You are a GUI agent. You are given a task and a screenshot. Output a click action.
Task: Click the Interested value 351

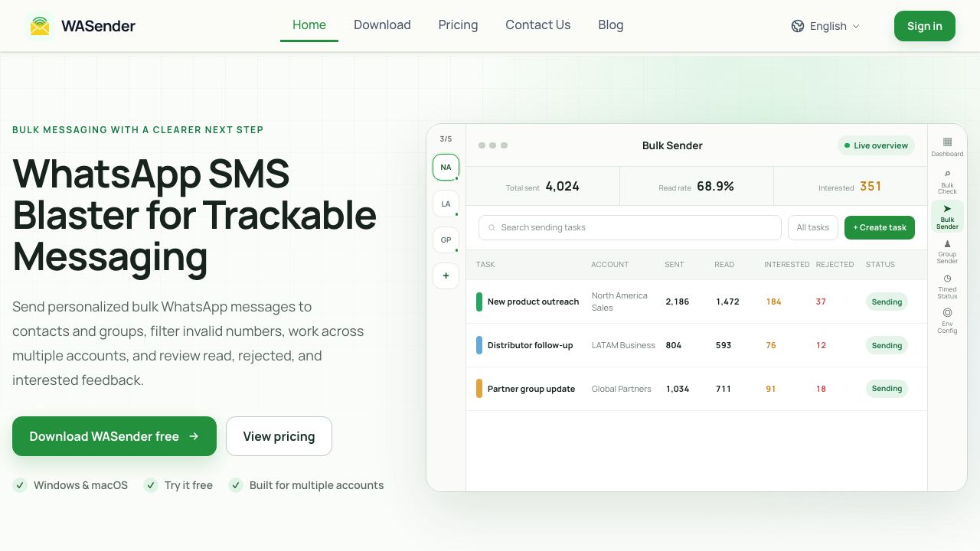[x=871, y=186]
